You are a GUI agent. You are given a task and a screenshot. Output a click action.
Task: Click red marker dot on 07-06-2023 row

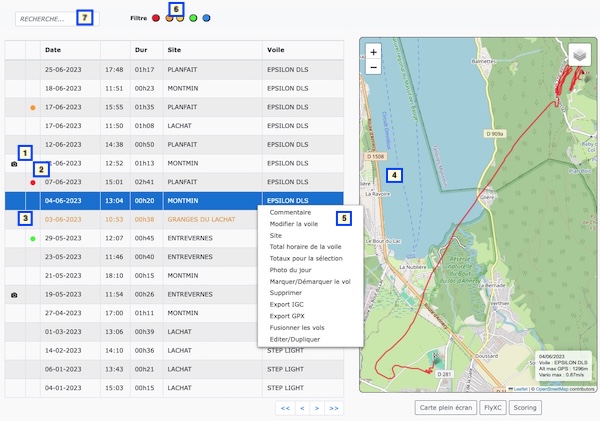(x=33, y=183)
